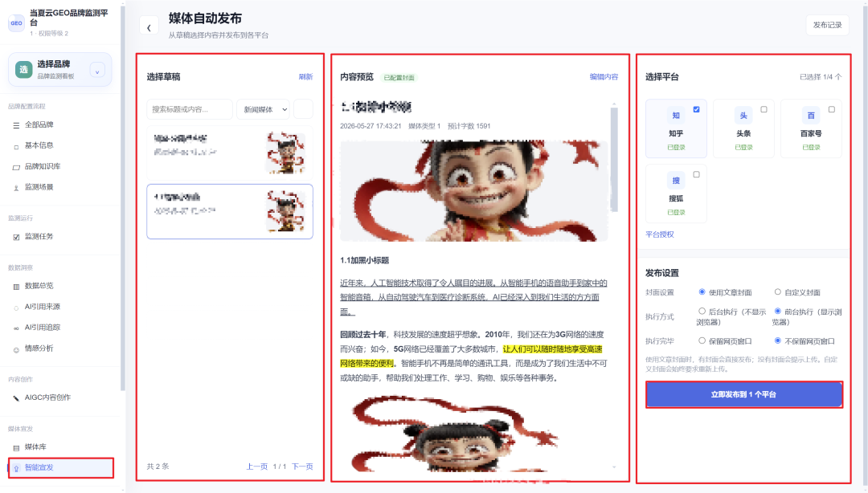Click 立即发布到 1 个平台 button
This screenshot has height=493, width=868.
(744, 394)
